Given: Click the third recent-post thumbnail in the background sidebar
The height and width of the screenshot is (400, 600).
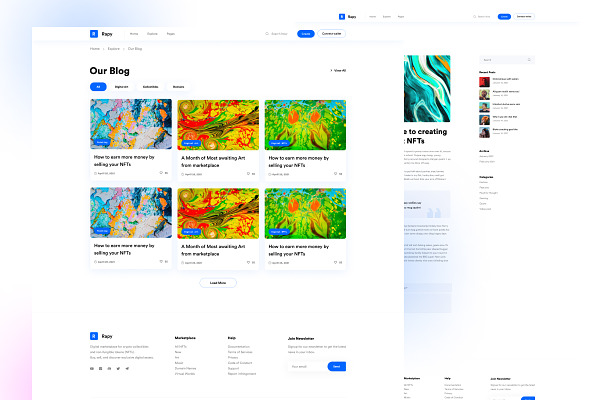Looking at the screenshot, I should (484, 107).
